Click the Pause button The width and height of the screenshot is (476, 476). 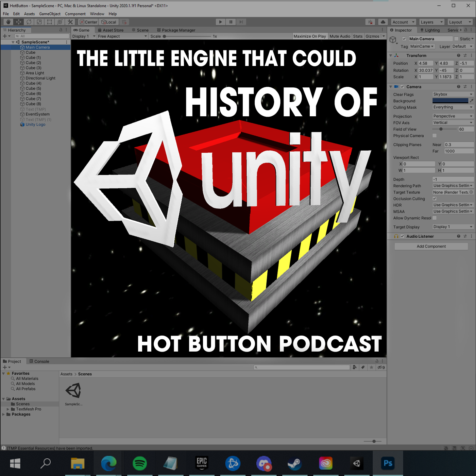pyautogui.click(x=231, y=22)
